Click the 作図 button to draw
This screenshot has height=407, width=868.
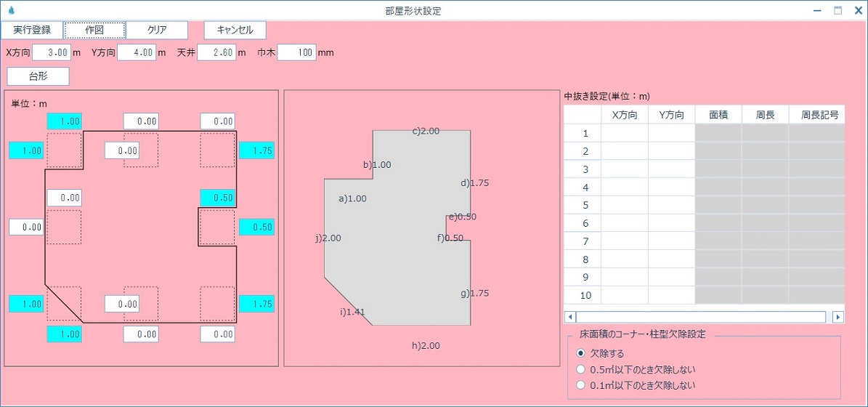[94, 30]
